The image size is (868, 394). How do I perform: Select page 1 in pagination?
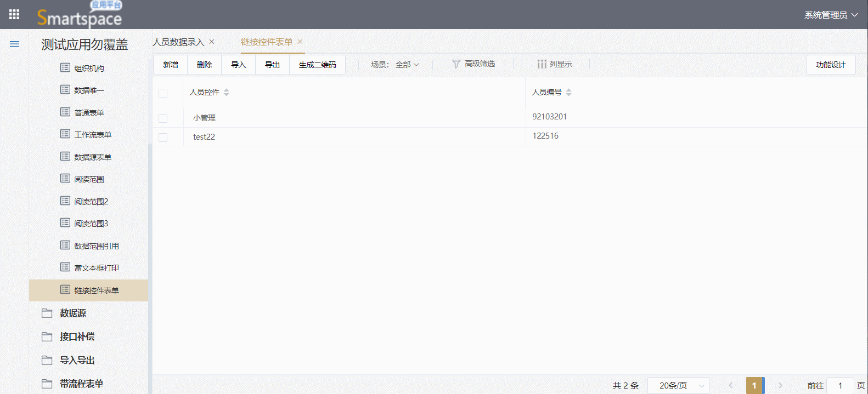(x=754, y=386)
